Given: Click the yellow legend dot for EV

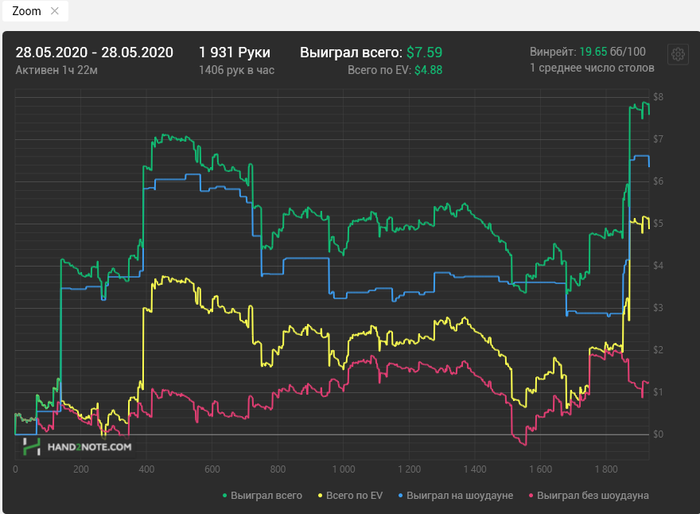Looking at the screenshot, I should pyautogui.click(x=320, y=496).
